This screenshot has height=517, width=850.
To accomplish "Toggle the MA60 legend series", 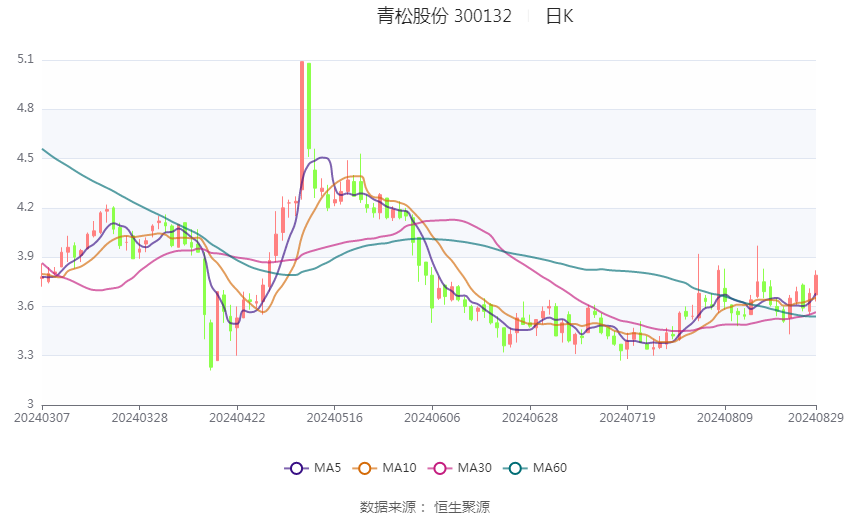I will click(x=535, y=468).
